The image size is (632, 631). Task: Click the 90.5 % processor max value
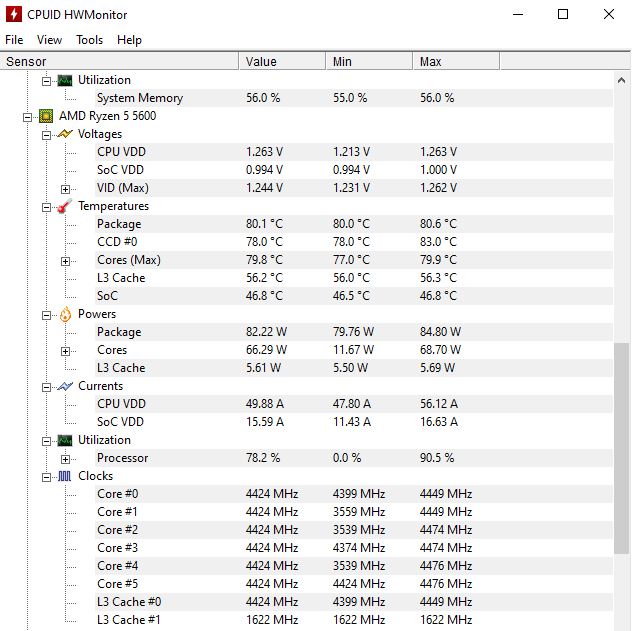[x=437, y=458]
